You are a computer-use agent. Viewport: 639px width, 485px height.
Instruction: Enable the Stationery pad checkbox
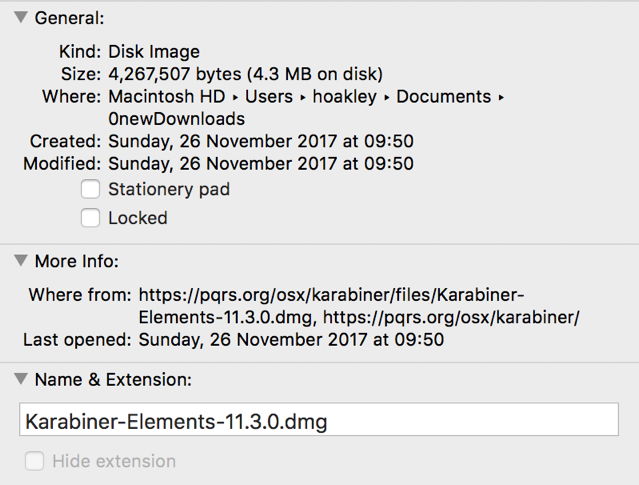(x=91, y=189)
